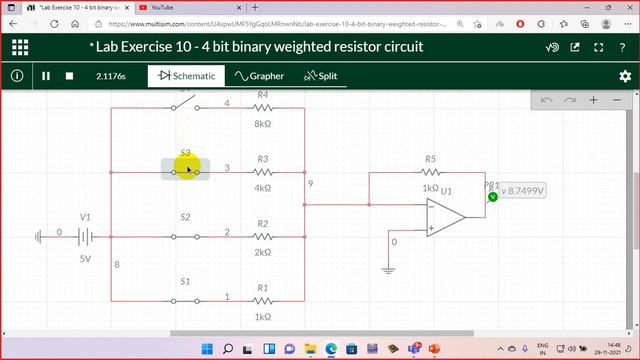Zoom out the schematic with minus
The image size is (640, 360).
click(x=617, y=100)
